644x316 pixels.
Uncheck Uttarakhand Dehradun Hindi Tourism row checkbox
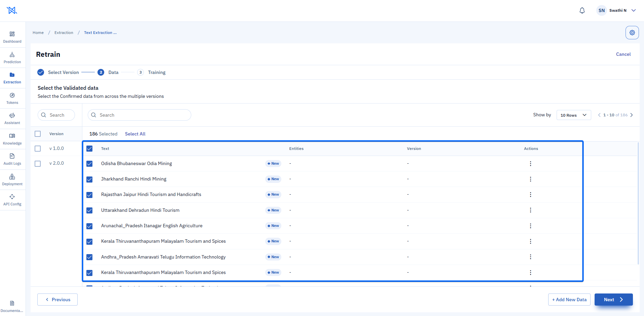pyautogui.click(x=89, y=210)
